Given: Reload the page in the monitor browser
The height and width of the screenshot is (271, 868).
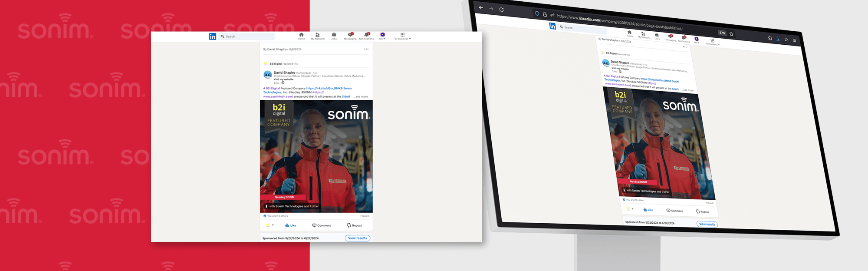Looking at the screenshot, I should (502, 9).
